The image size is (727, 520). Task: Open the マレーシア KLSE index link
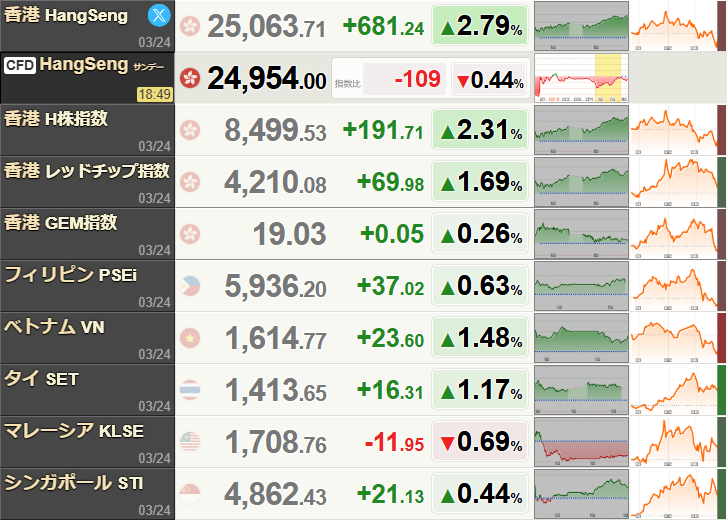(74, 431)
